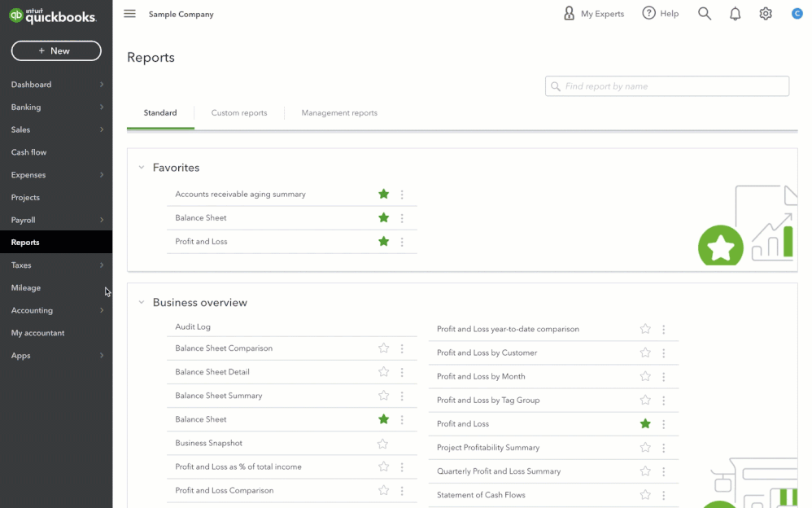Open My Experts panel
The height and width of the screenshot is (508, 812).
[x=594, y=14]
